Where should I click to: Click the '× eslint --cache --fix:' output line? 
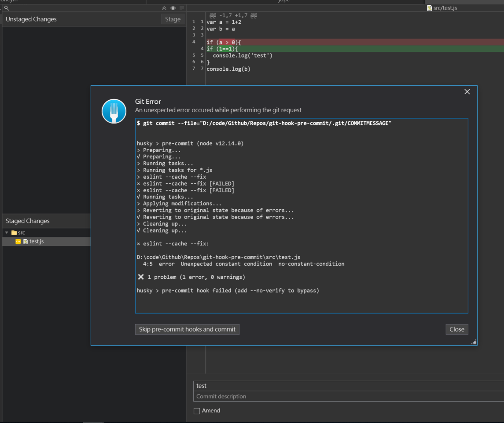[x=173, y=244]
